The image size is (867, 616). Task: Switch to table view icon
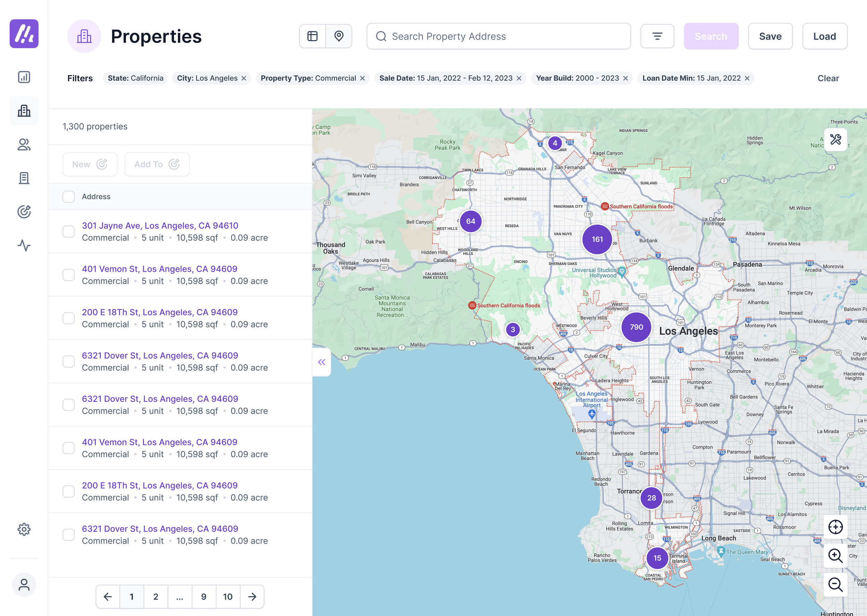pyautogui.click(x=312, y=36)
